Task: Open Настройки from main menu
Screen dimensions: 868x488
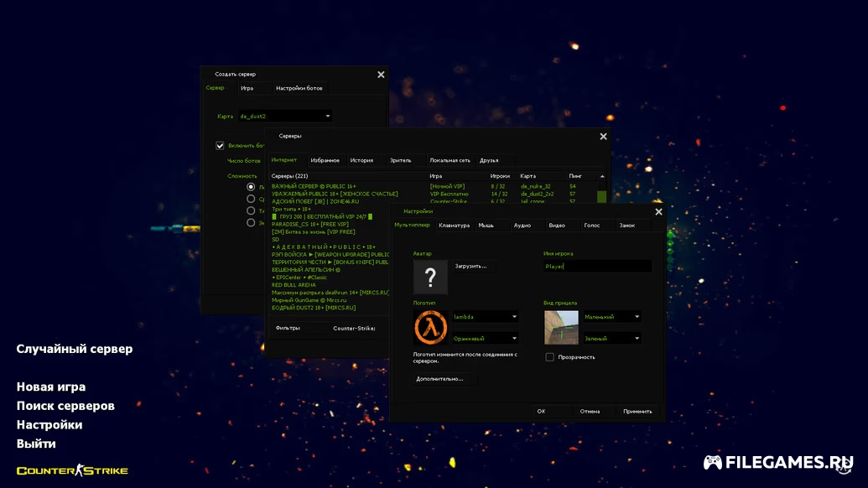Action: [x=49, y=424]
